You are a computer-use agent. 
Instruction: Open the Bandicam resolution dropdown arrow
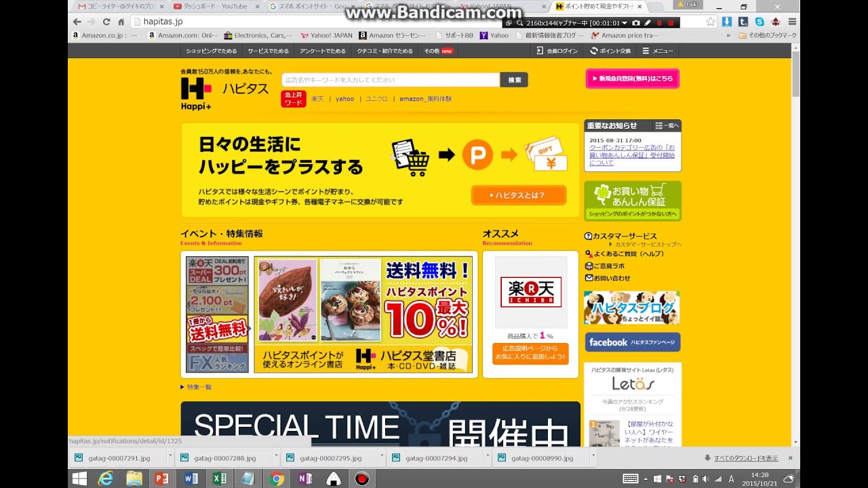tap(623, 23)
